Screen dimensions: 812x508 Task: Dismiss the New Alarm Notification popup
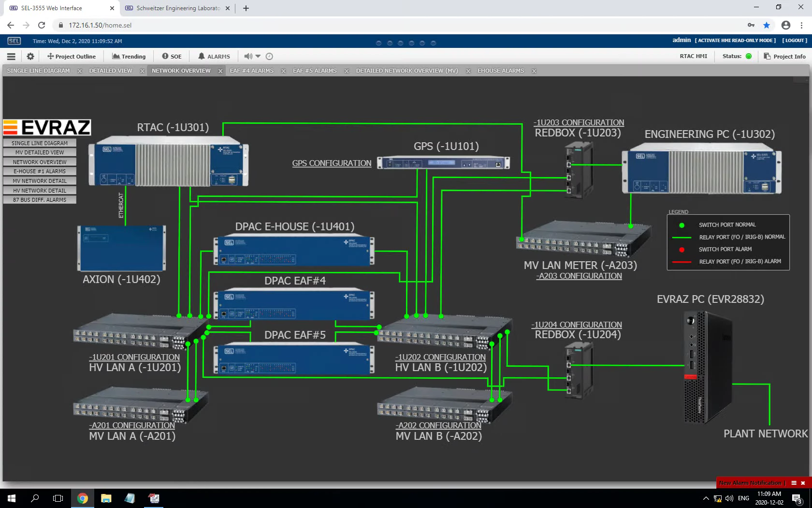(803, 483)
